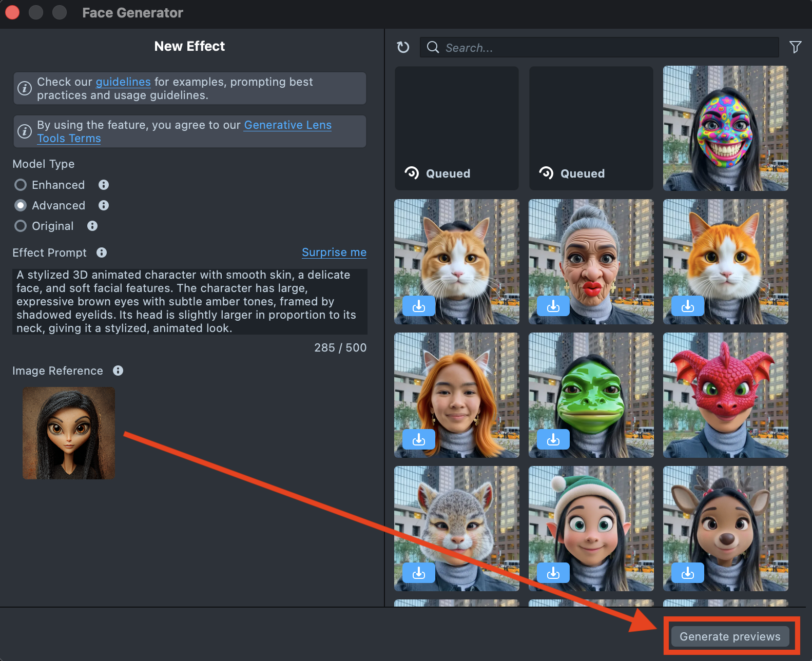Select the image reference thumbnail

click(69, 433)
